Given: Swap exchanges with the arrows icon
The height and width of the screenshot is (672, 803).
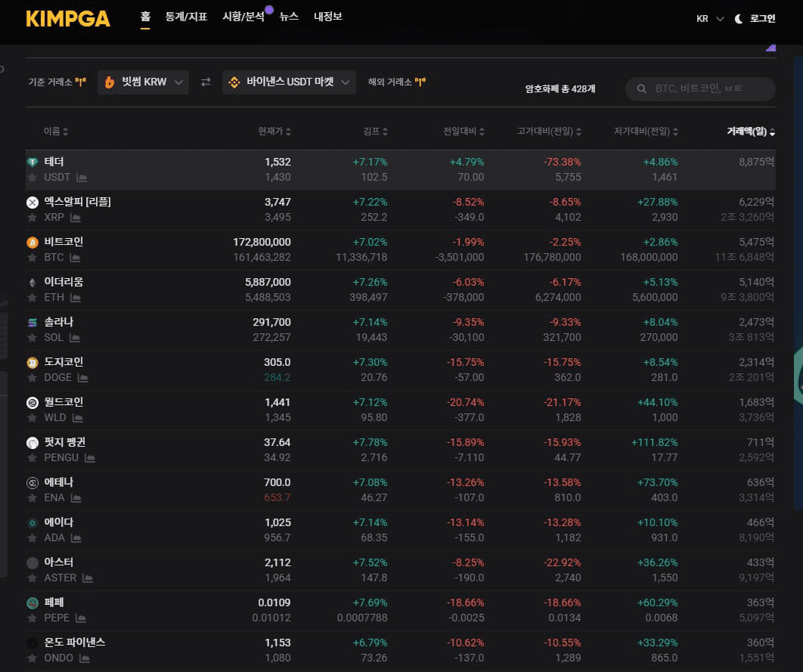Looking at the screenshot, I should 206,82.
